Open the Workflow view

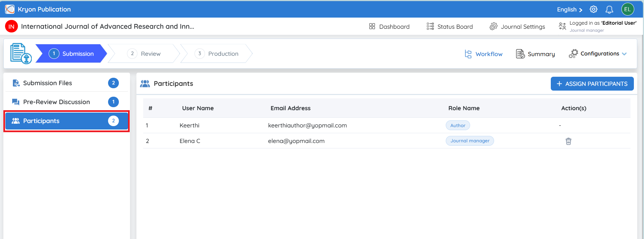[484, 54]
